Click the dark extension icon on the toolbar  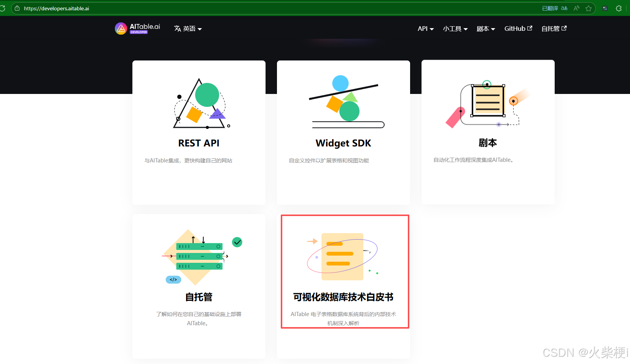[x=605, y=8]
